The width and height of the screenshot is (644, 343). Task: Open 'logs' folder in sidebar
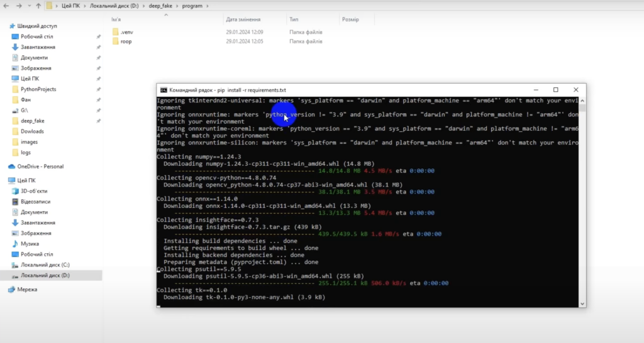[x=25, y=153]
